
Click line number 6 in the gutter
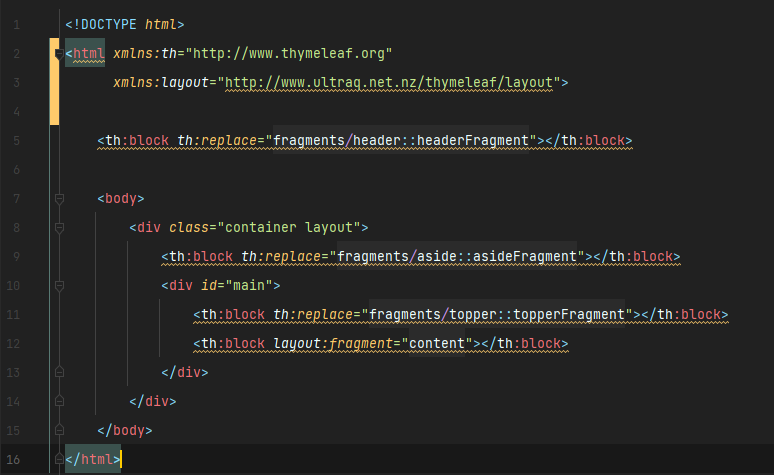[16, 170]
